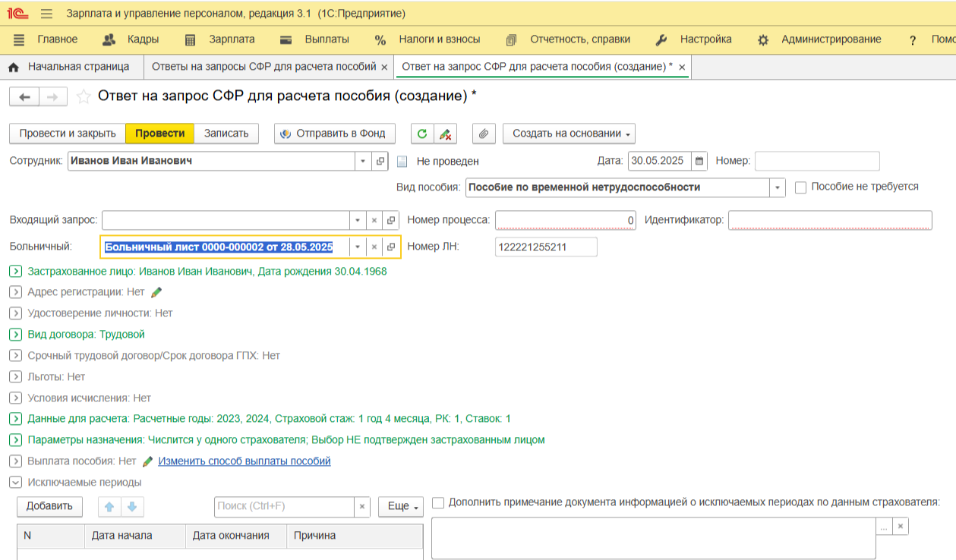Toggle the Не проведен checkbox
Image resolution: width=956 pixels, height=560 pixels.
click(402, 161)
